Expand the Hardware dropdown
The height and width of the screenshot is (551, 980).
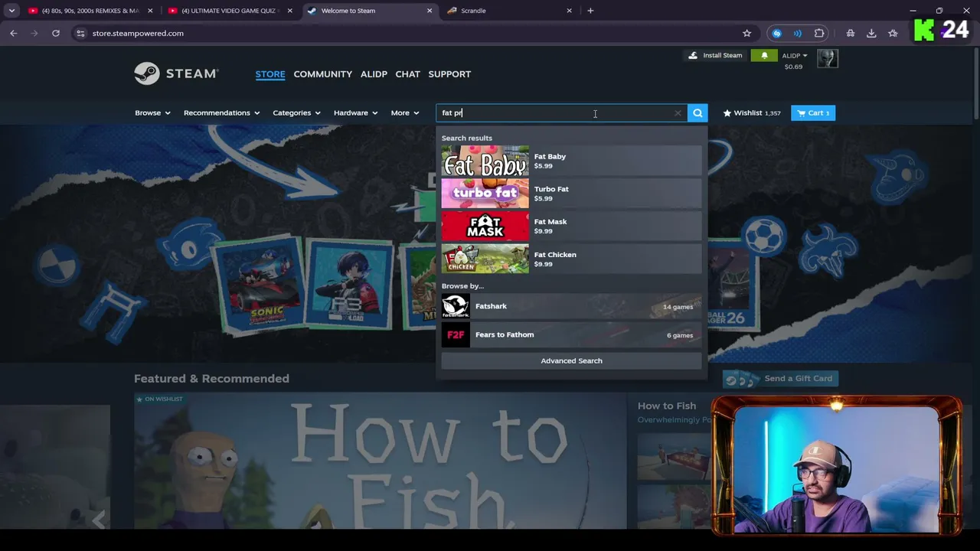[x=355, y=113]
